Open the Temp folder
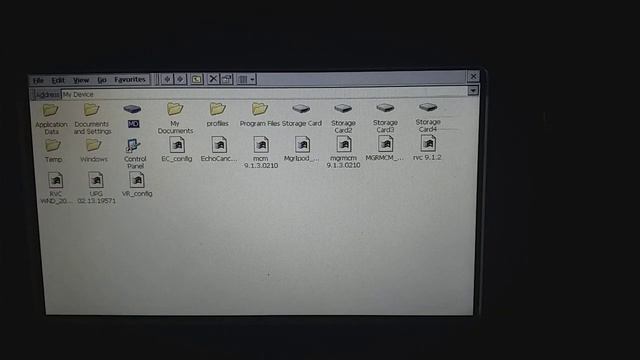The width and height of the screenshot is (640, 360). [x=53, y=151]
